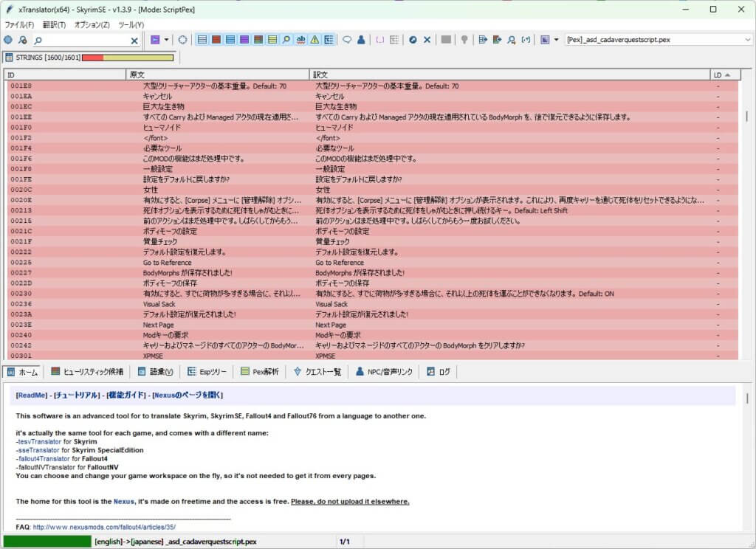Click the red filter icon in toolbar
The image size is (756, 549).
click(216, 40)
